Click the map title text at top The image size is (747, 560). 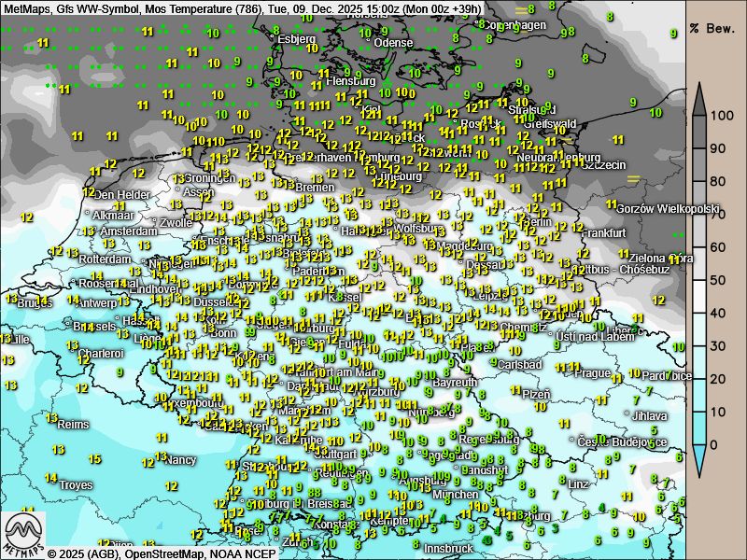[243, 7]
